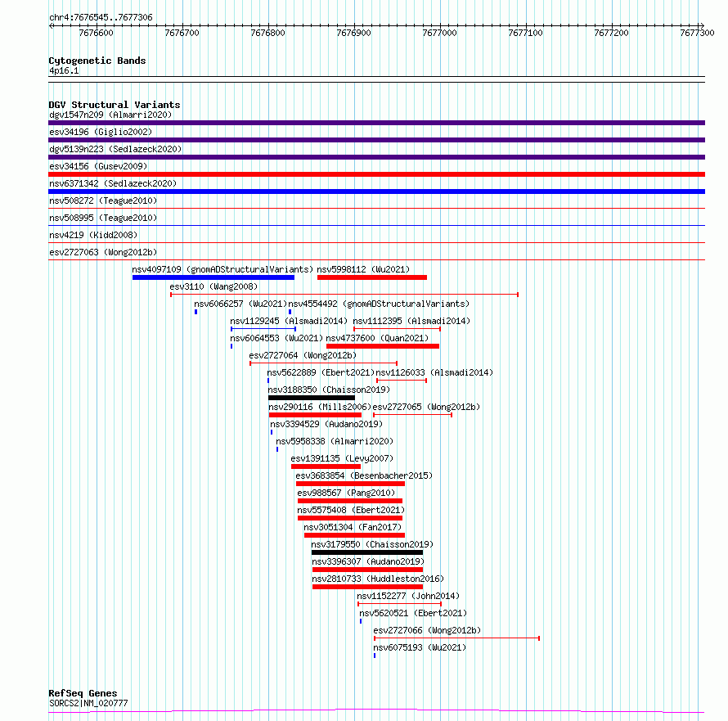Click nsv3396307 (Audano2019) label
The width and height of the screenshot is (728, 721).
pos(368,561)
